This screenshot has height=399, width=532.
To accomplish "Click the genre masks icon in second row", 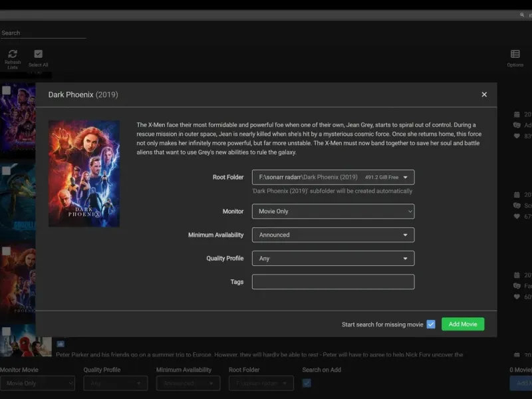I will [x=517, y=205].
